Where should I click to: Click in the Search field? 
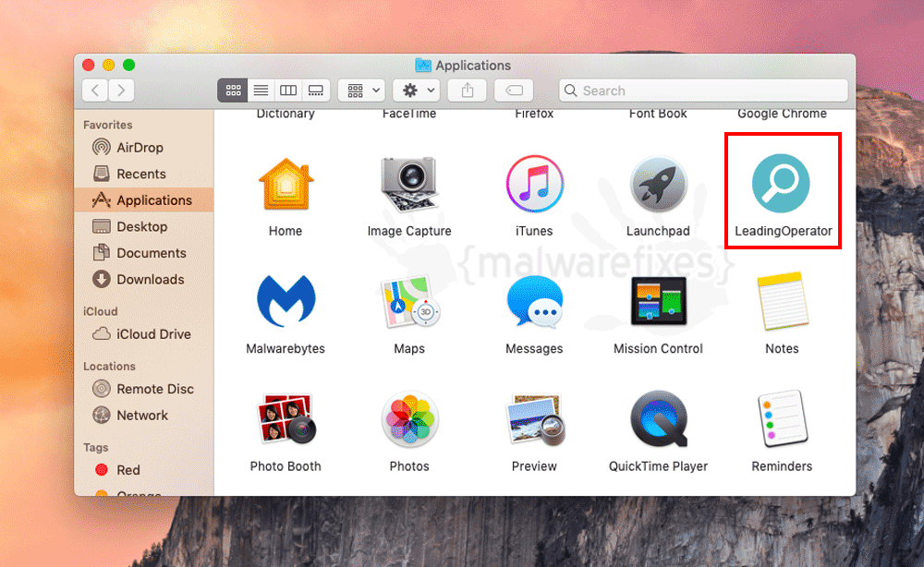703,90
